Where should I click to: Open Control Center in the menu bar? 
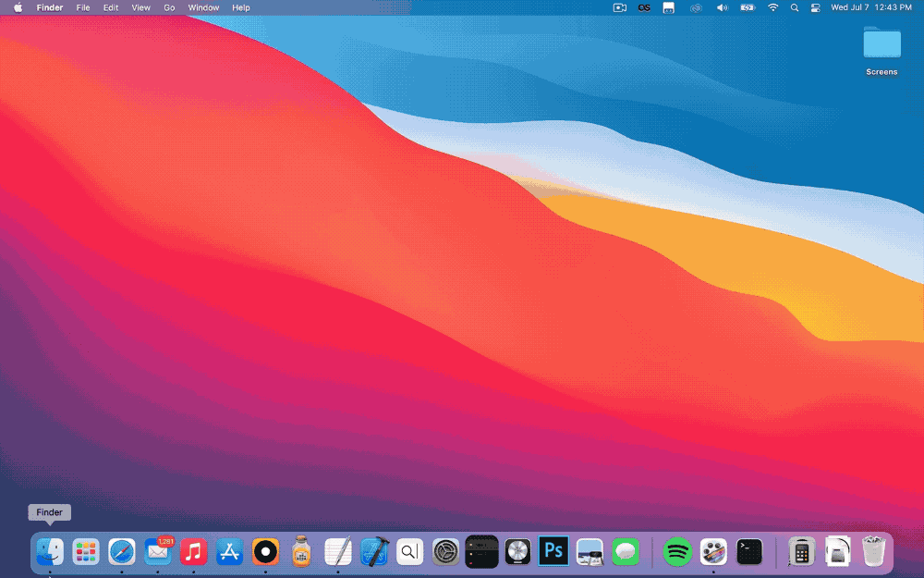point(816,7)
